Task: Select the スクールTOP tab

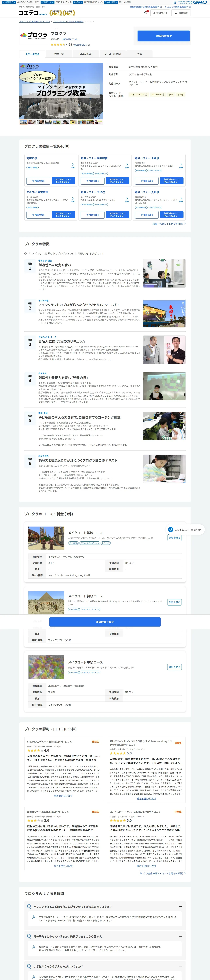Action: click(x=32, y=54)
